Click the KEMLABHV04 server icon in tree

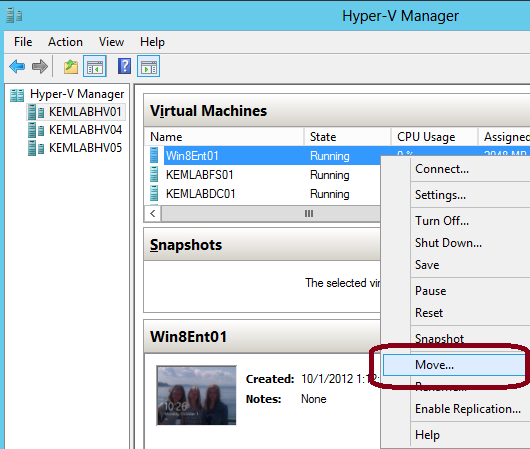click(x=36, y=130)
